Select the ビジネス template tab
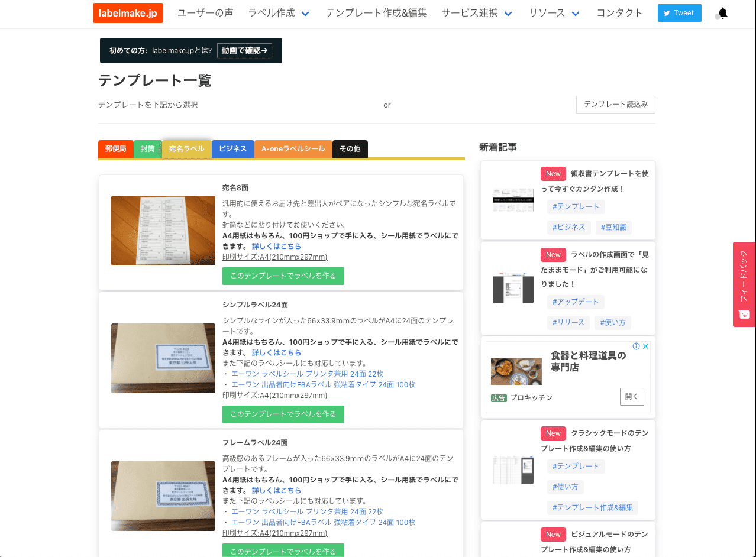The image size is (756, 557). point(232,149)
